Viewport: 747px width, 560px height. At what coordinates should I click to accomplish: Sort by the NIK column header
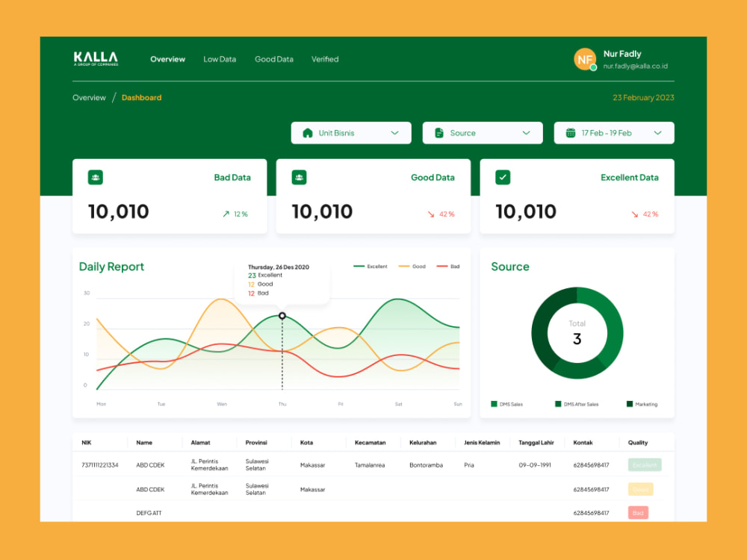86,442
